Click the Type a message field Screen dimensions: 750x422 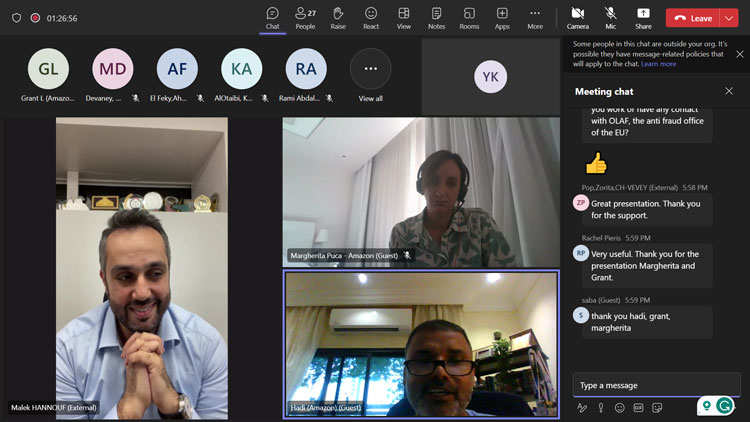640,385
